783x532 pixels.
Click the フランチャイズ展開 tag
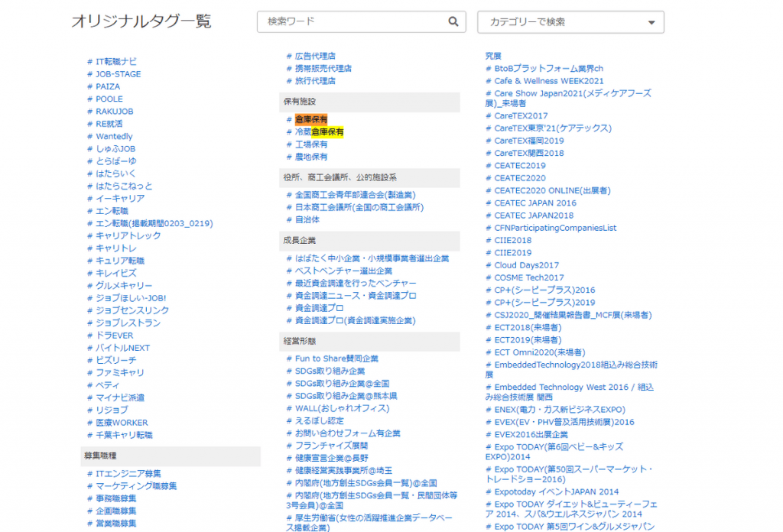pyautogui.click(x=331, y=446)
